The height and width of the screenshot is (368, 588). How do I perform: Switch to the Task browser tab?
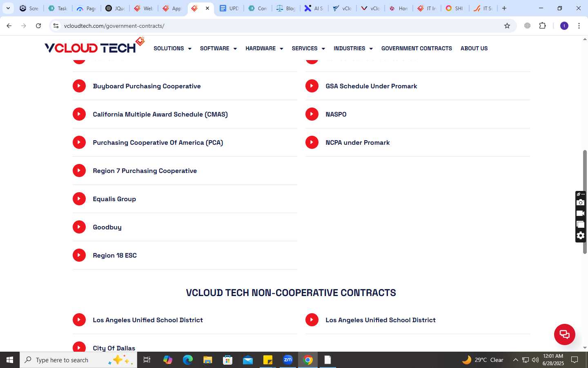click(x=58, y=8)
